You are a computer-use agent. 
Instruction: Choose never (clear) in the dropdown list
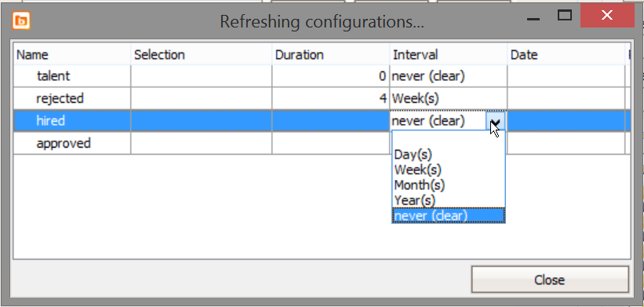coord(449,215)
